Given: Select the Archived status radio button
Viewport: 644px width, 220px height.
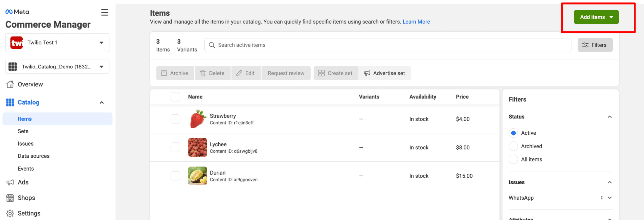Looking at the screenshot, I should coord(513,146).
